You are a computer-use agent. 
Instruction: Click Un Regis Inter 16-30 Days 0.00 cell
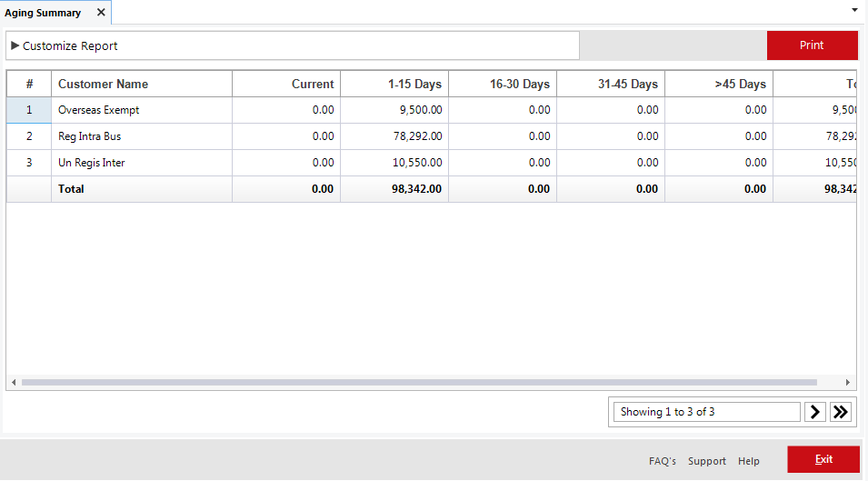pos(502,163)
